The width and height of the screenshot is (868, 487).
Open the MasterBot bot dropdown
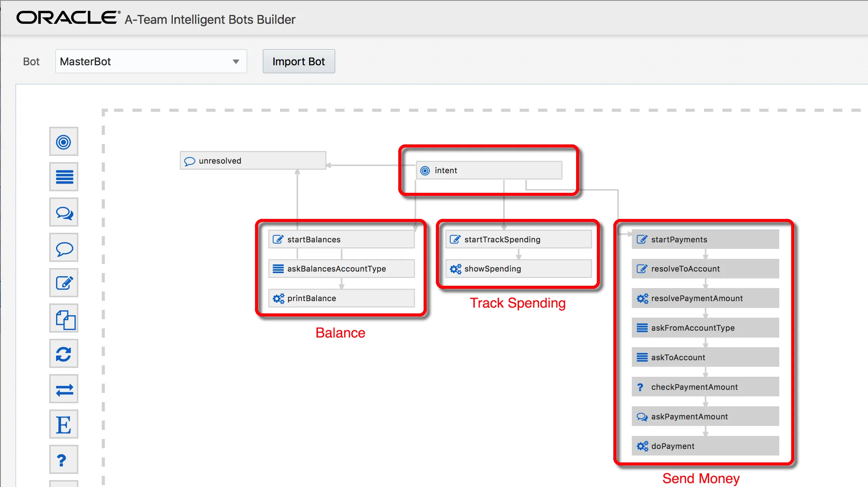151,61
